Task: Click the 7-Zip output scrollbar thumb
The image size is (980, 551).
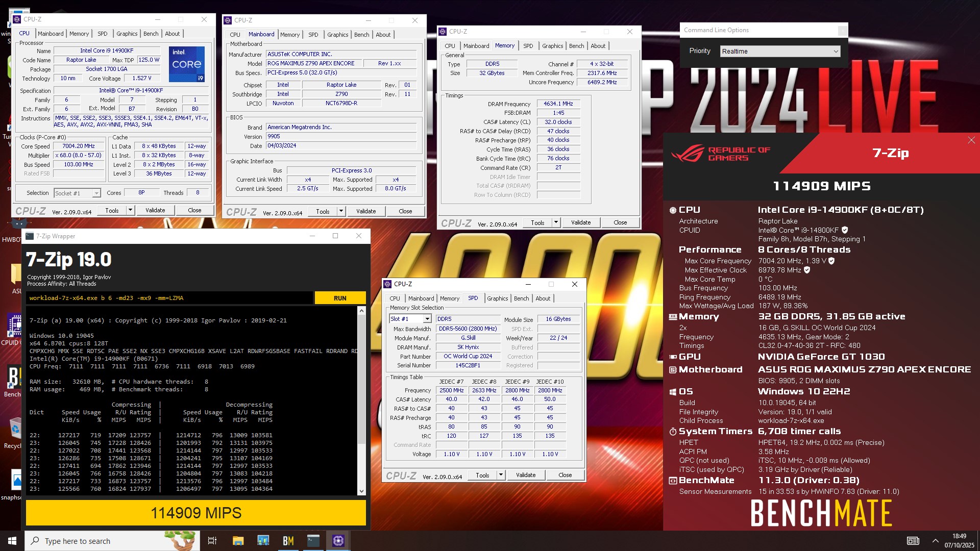Action: click(361, 380)
